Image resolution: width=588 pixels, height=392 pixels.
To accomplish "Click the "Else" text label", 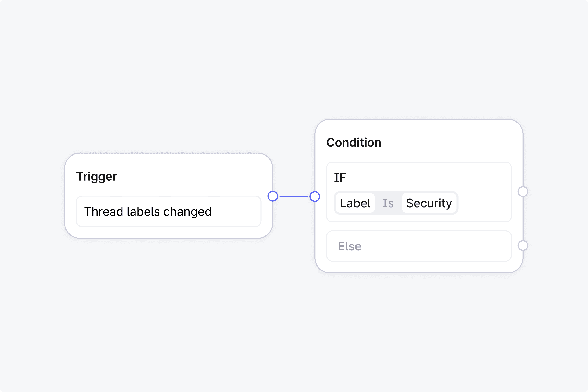I will click(350, 246).
